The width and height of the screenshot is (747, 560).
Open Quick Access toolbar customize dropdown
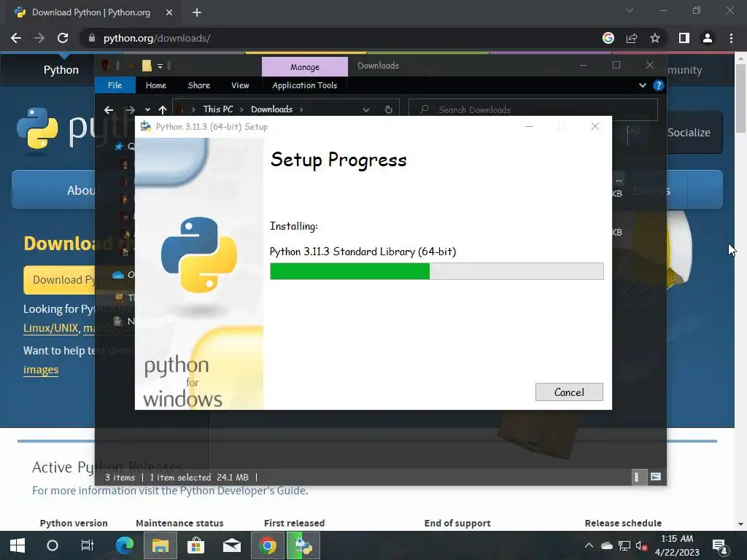click(x=160, y=66)
